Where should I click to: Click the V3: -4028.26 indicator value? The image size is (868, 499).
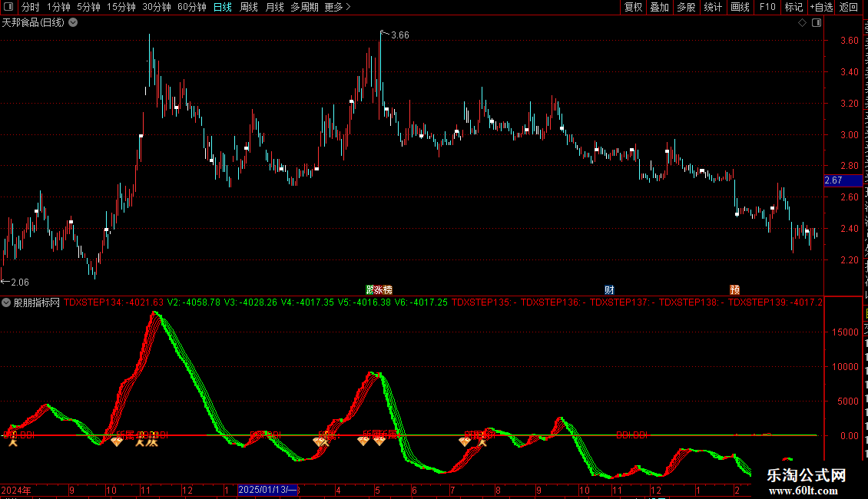pyautogui.click(x=250, y=302)
